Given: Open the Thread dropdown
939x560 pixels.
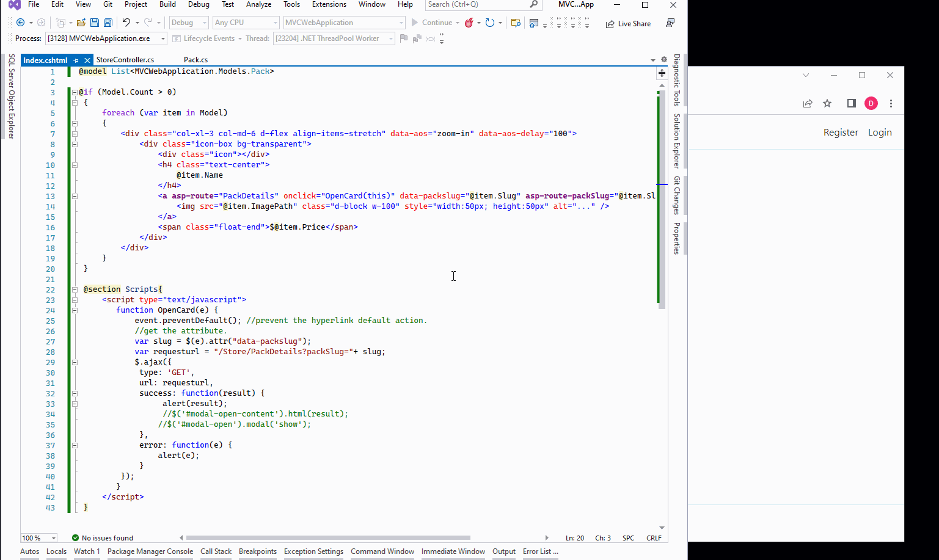Looking at the screenshot, I should pyautogui.click(x=334, y=38).
